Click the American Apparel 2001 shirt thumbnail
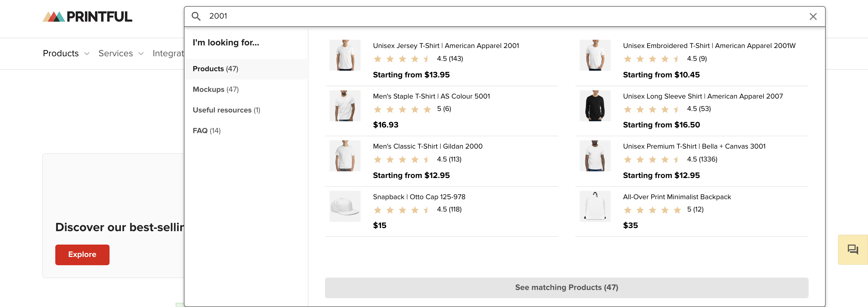The width and height of the screenshot is (868, 307). [345, 55]
